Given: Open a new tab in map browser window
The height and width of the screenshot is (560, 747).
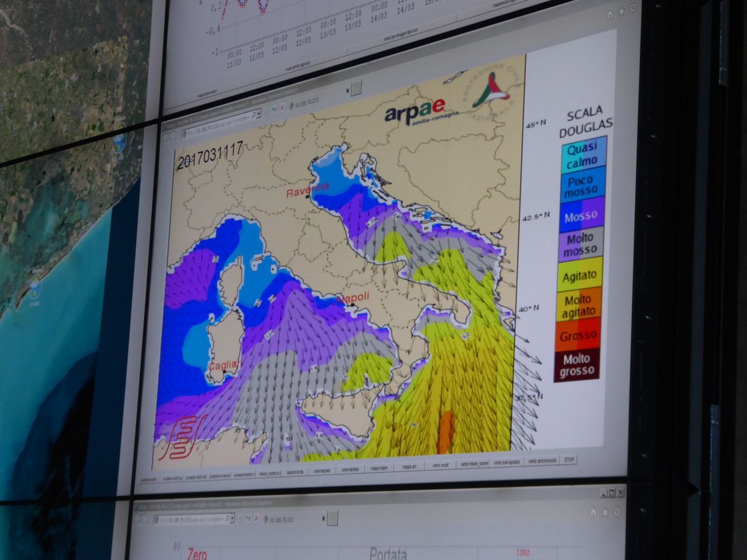Looking at the screenshot, I should [356, 88].
